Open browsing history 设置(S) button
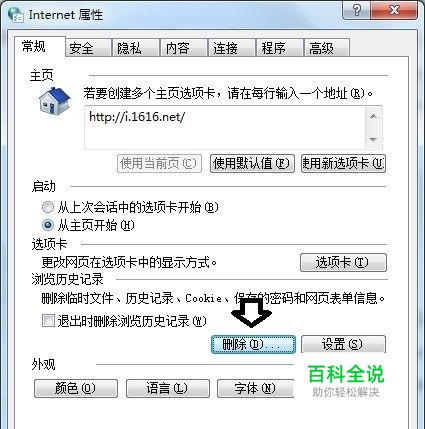 click(x=343, y=344)
